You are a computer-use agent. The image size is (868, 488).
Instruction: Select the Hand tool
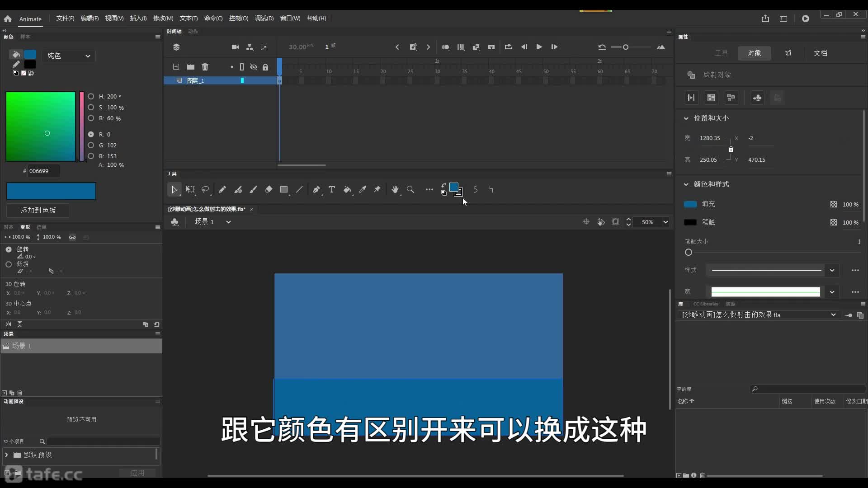[x=395, y=190]
